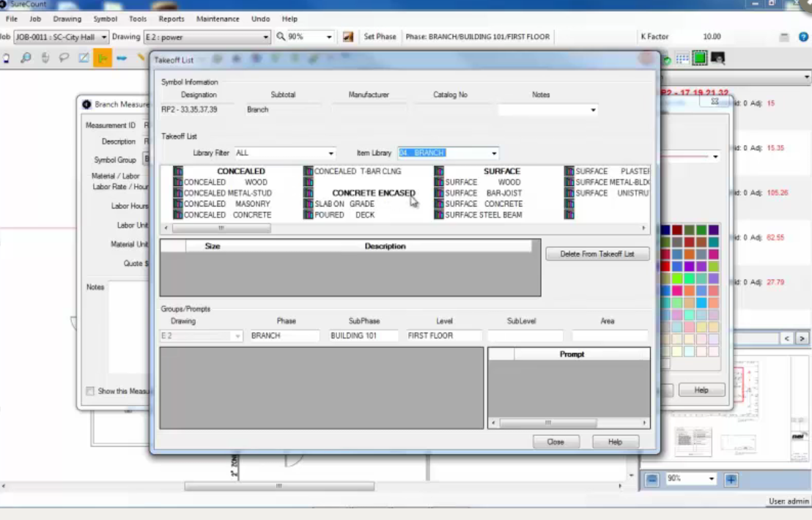Image resolution: width=812 pixels, height=520 pixels.
Task: Pick the dark red color swatch
Action: 678,231
